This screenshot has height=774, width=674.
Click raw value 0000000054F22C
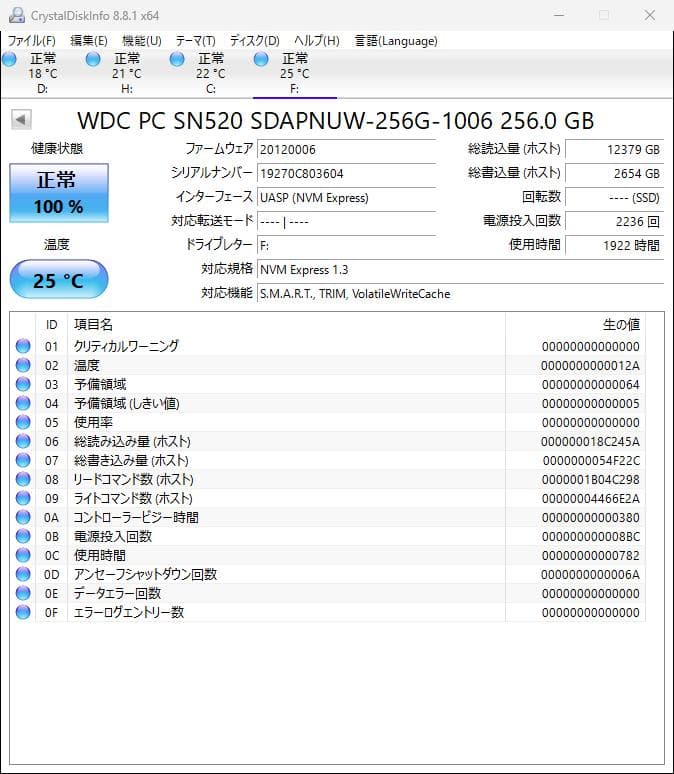(591, 461)
